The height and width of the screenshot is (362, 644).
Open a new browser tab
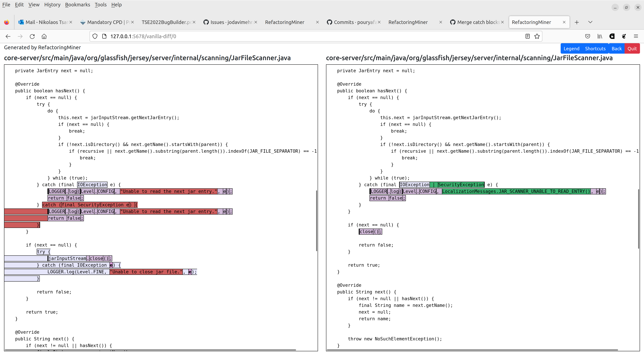577,22
